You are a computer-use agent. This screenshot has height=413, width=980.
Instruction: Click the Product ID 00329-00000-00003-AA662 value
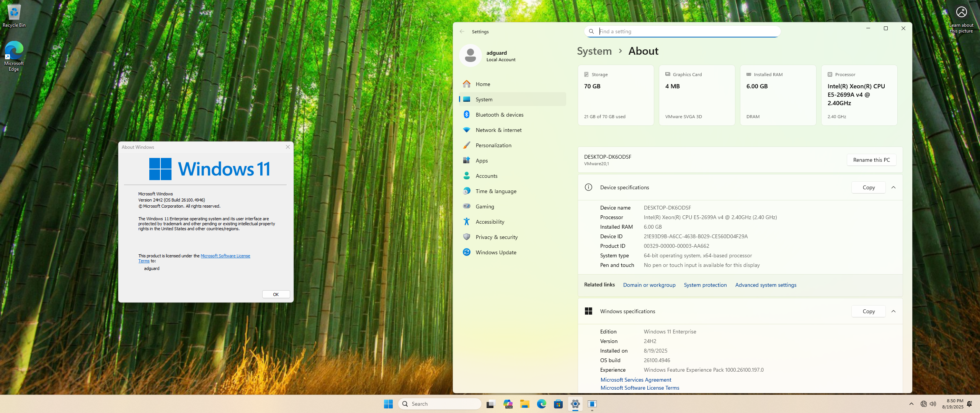tap(676, 246)
